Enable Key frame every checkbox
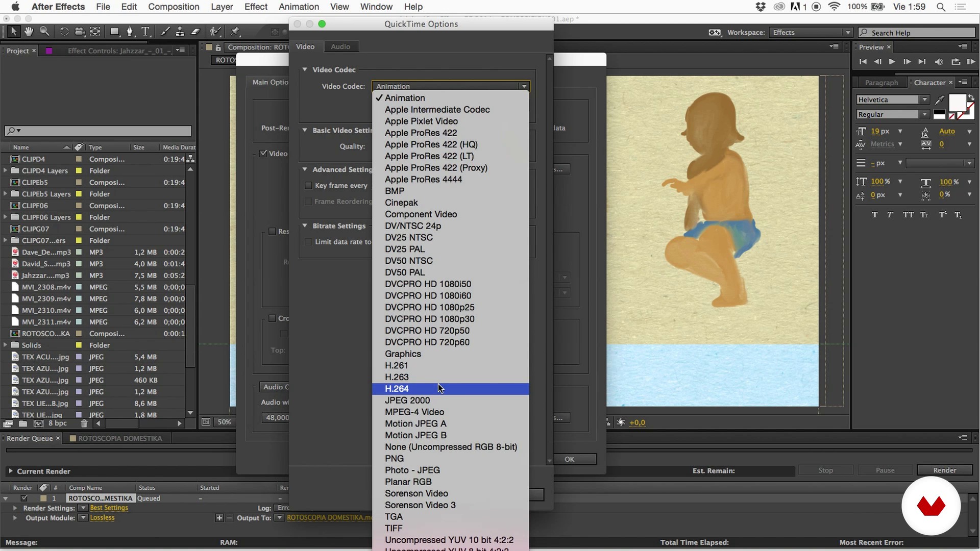Screen dimensions: 980x551 [308, 186]
